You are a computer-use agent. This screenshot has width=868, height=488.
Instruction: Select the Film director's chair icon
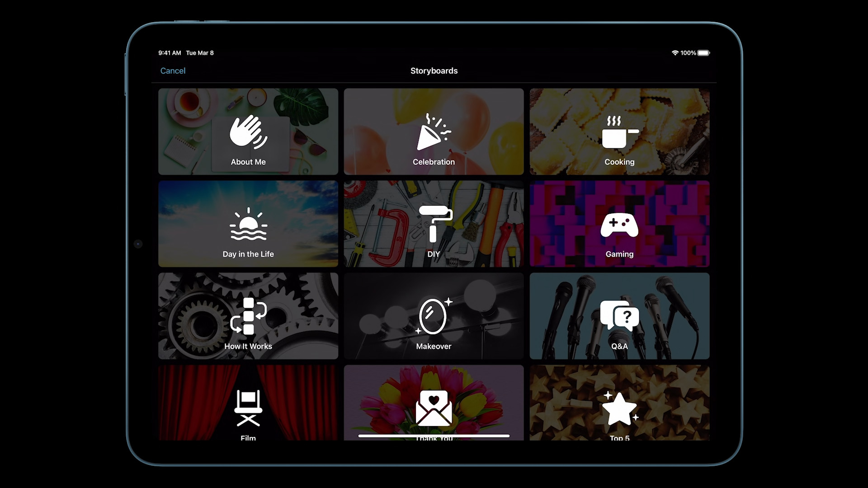pos(248,409)
